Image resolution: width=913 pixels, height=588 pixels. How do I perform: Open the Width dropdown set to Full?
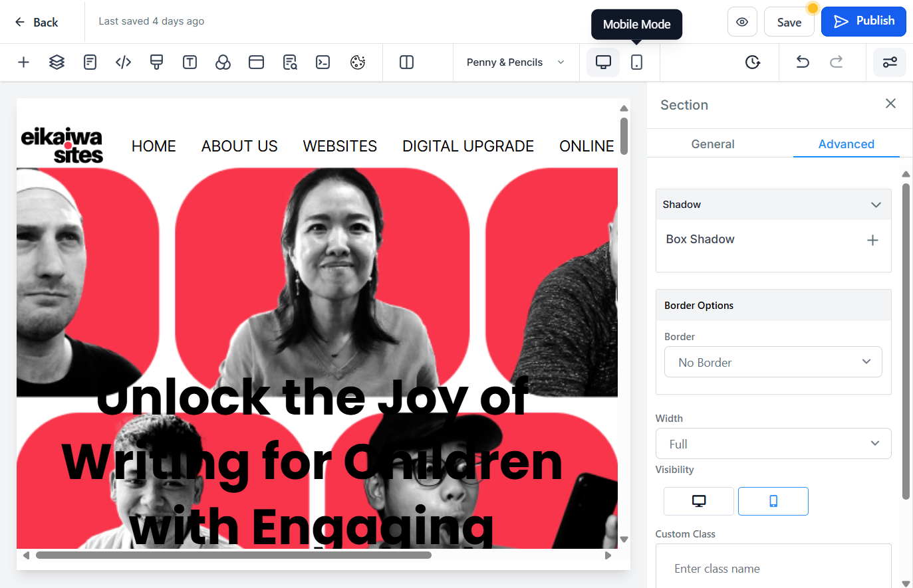[773, 444]
